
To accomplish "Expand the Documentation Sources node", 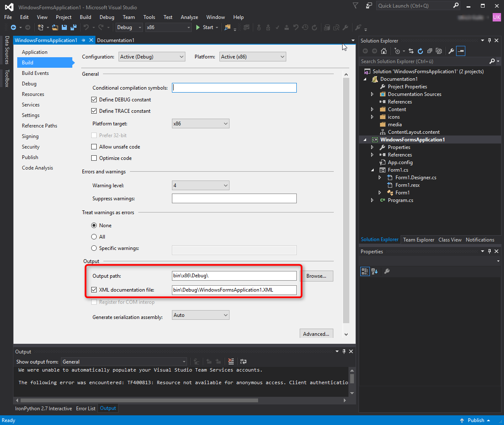I will coord(372,94).
